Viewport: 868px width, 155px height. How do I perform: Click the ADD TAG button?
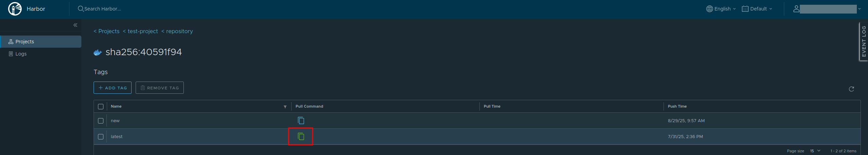(x=113, y=88)
